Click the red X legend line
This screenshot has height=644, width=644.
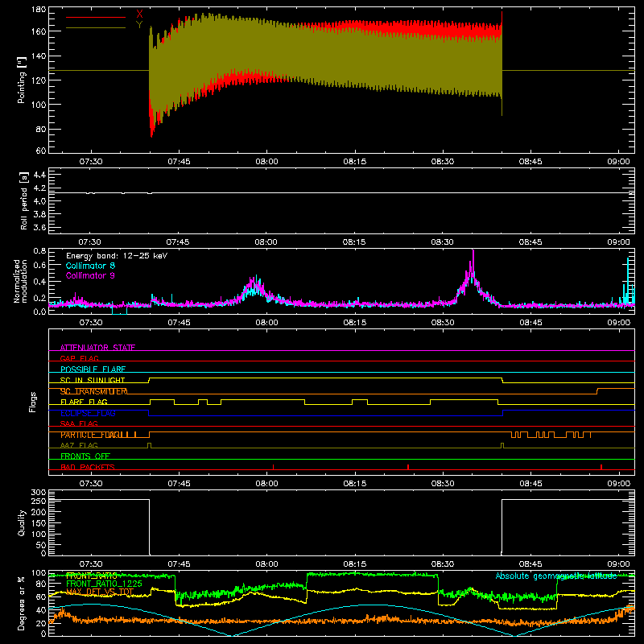96,17
